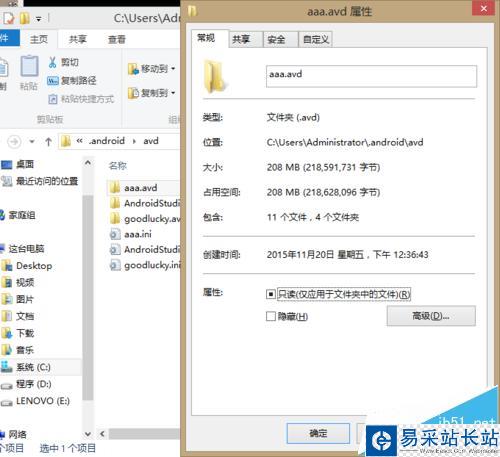
Task: Click the Copy path icon
Action: click(x=53, y=81)
